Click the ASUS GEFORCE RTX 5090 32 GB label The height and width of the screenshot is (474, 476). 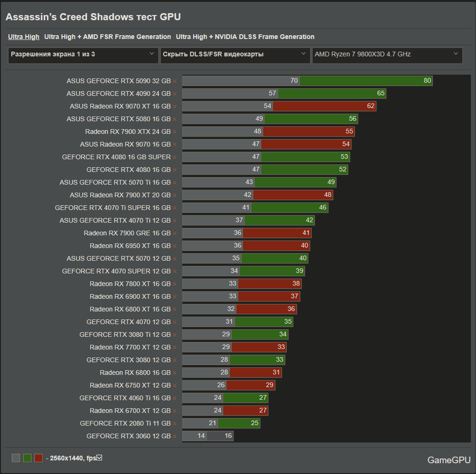click(119, 81)
